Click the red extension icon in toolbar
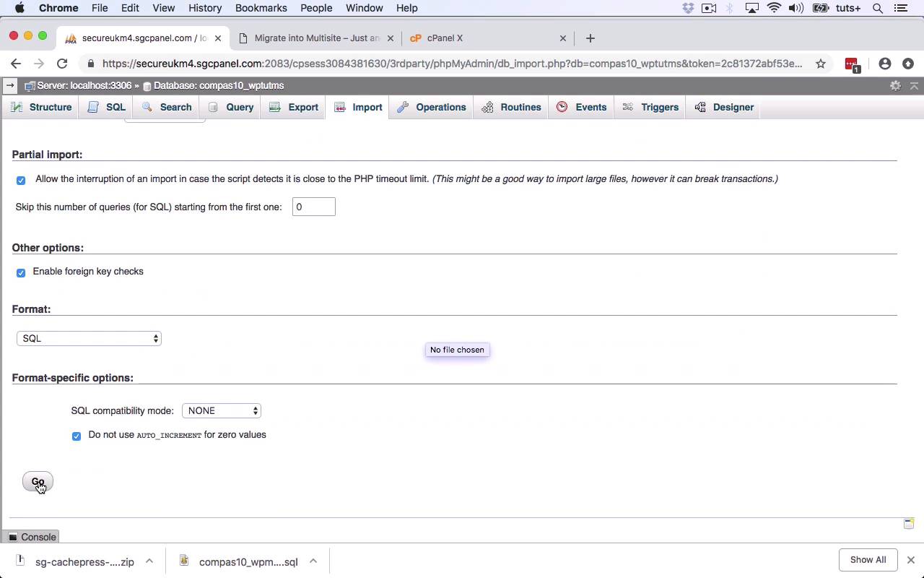 tap(852, 64)
